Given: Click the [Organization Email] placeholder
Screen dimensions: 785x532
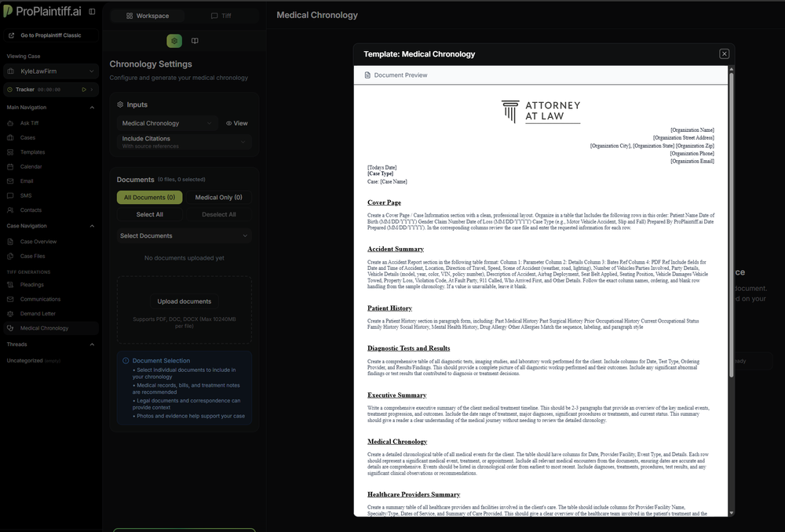Looking at the screenshot, I should tap(692, 161).
